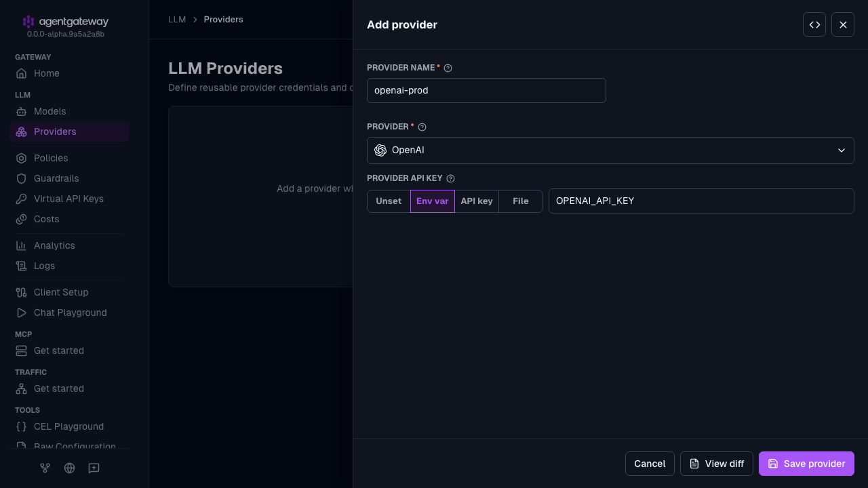Open Guardrails from sidebar
Image resolution: width=868 pixels, height=488 pixels.
(x=69, y=178)
